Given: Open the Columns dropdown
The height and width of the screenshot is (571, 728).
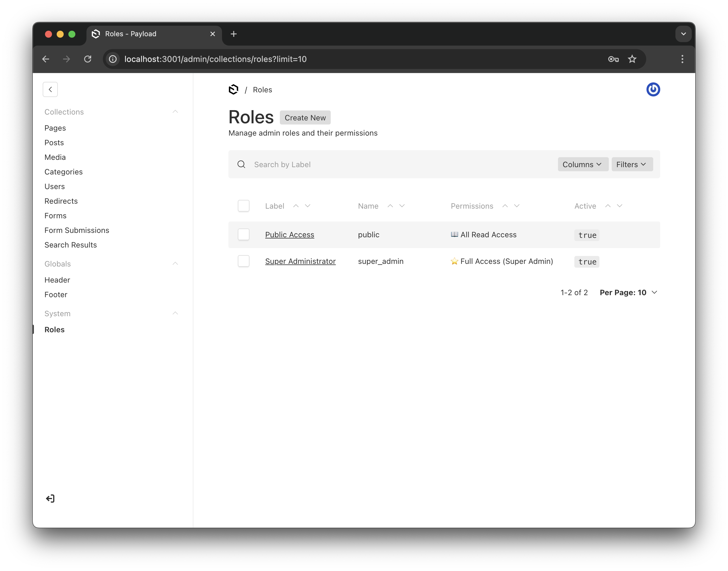Looking at the screenshot, I should coord(582,165).
